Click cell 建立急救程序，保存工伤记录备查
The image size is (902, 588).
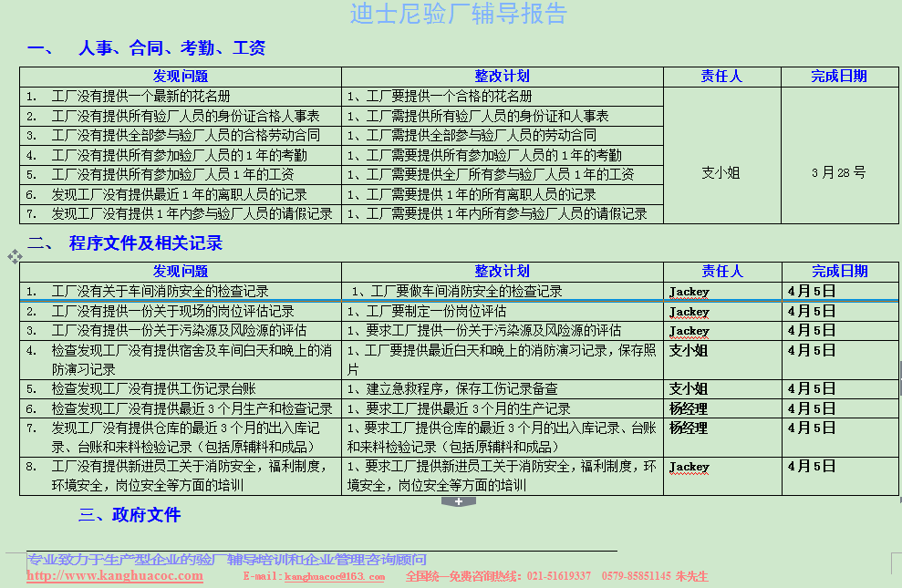[x=503, y=389]
